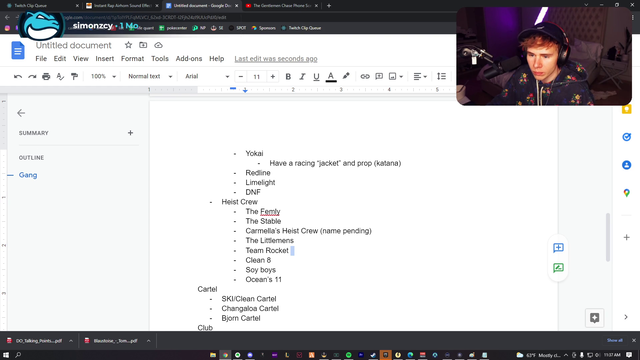The width and height of the screenshot is (640, 360).
Task: Click the font size input field
Action: point(256,76)
